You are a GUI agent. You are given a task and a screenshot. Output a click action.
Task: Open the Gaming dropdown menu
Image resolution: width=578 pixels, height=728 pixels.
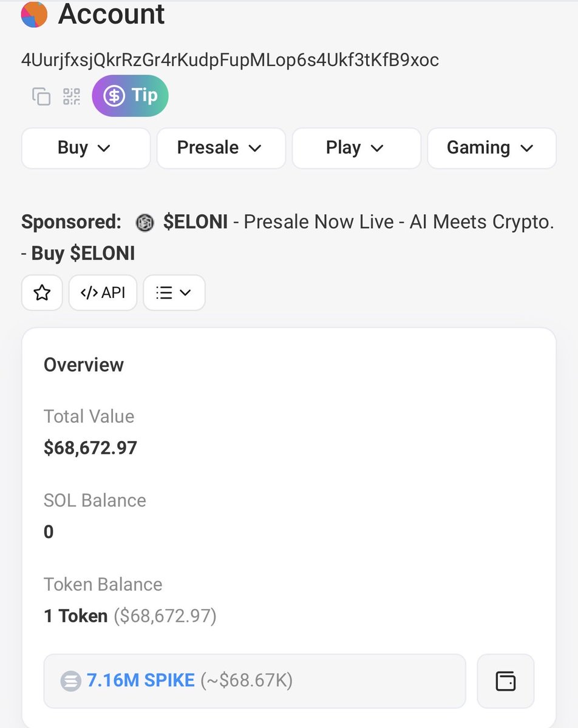(x=492, y=148)
